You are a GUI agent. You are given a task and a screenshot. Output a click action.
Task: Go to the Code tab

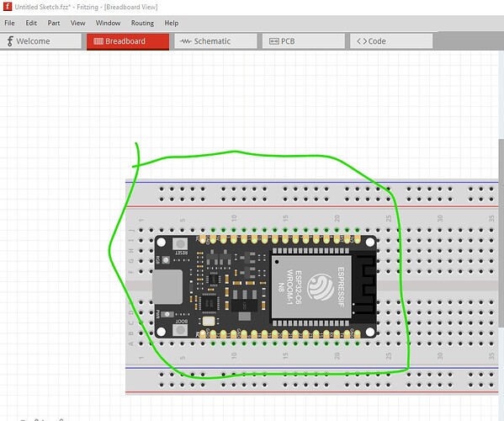point(391,41)
